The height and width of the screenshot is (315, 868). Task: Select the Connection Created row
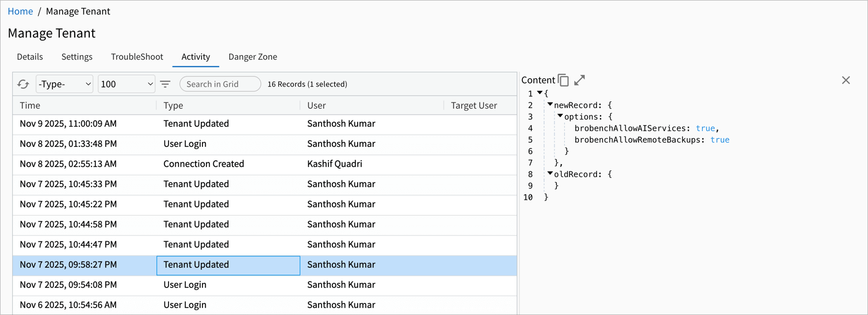coord(204,164)
